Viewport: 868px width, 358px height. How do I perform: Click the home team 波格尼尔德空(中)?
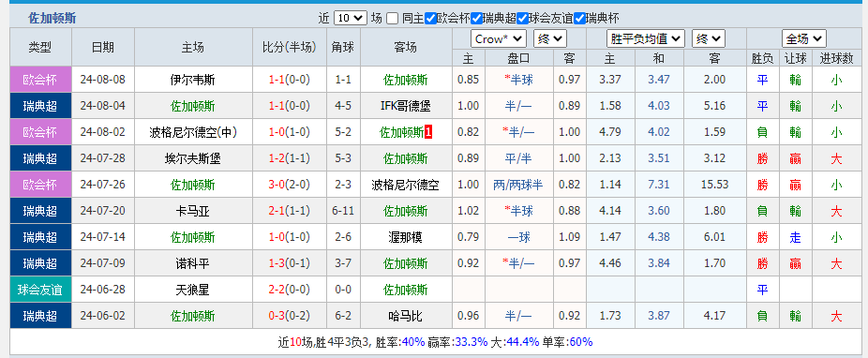(x=193, y=132)
